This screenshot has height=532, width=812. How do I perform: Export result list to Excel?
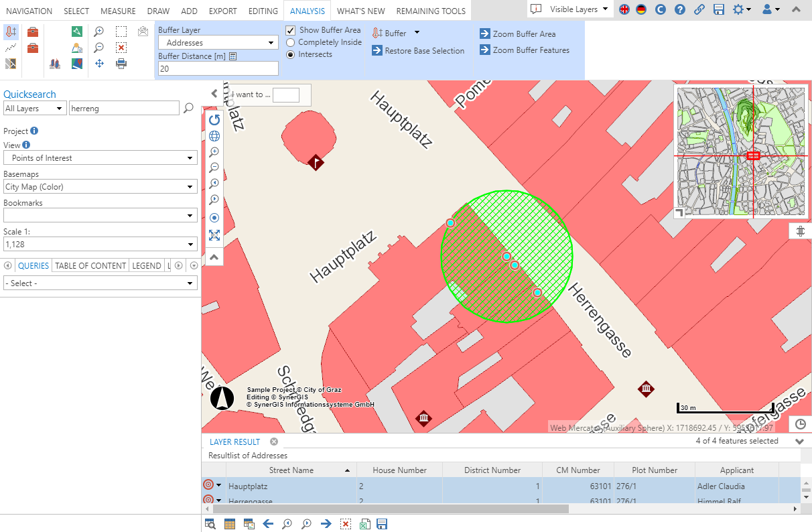tap(364, 523)
